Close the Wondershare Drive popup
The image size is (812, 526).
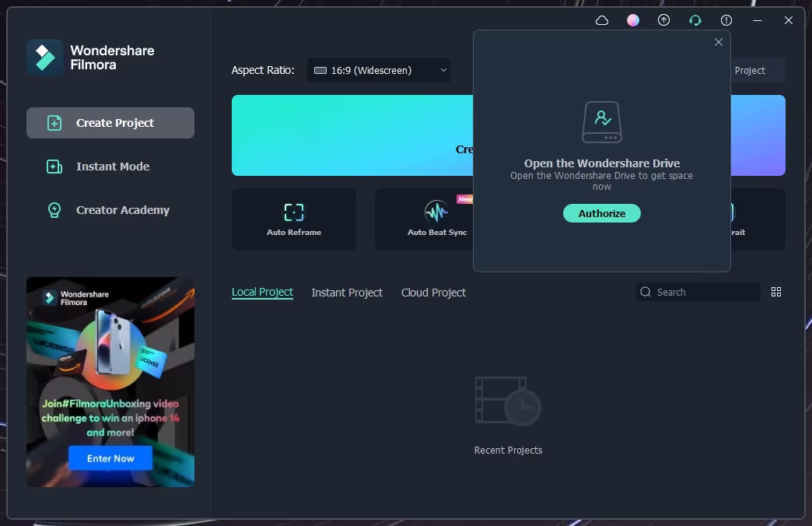718,42
